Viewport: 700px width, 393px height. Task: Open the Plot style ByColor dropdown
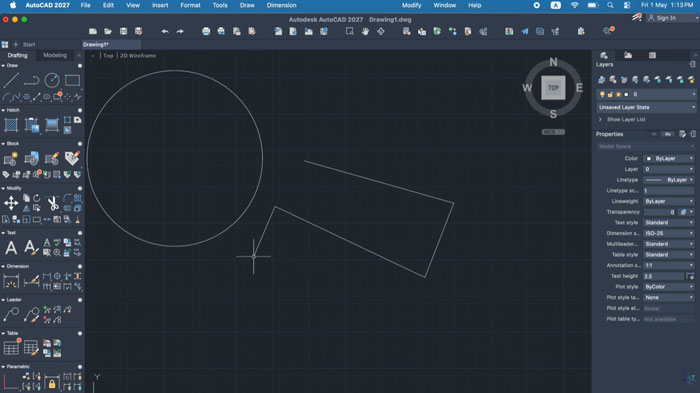669,287
